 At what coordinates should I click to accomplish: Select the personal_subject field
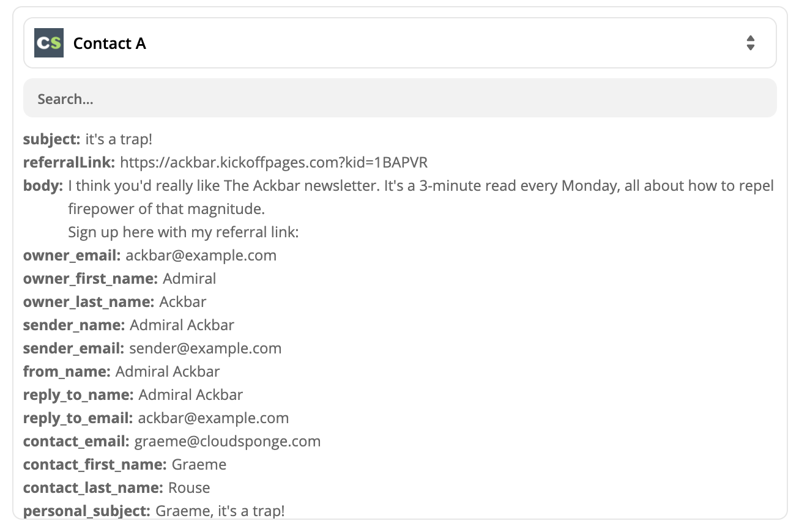[154, 511]
